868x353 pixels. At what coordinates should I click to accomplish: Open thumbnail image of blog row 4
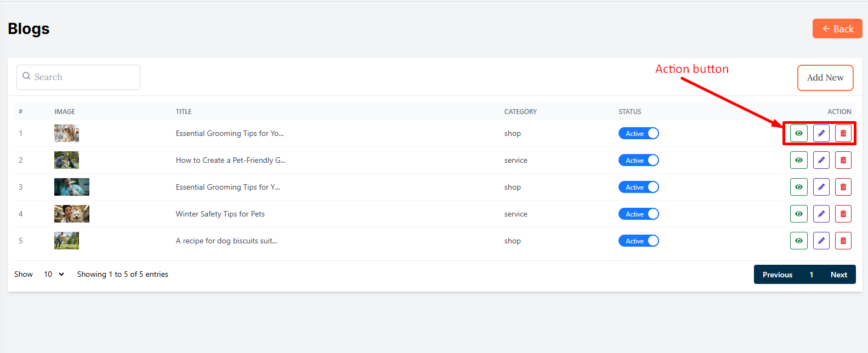pyautogui.click(x=72, y=214)
